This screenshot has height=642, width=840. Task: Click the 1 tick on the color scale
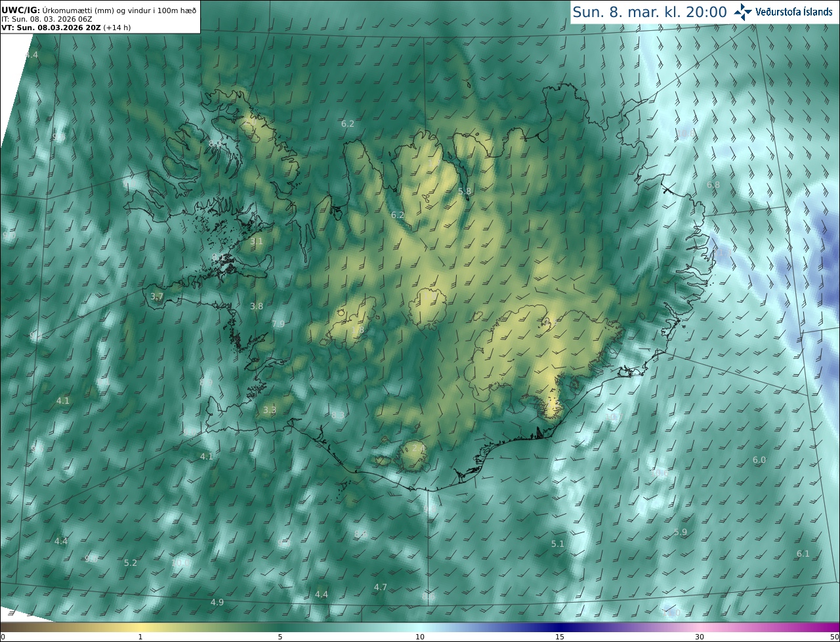click(140, 637)
